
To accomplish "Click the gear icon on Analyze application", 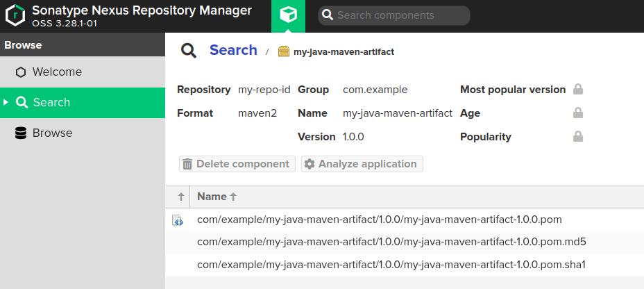I will (x=310, y=164).
